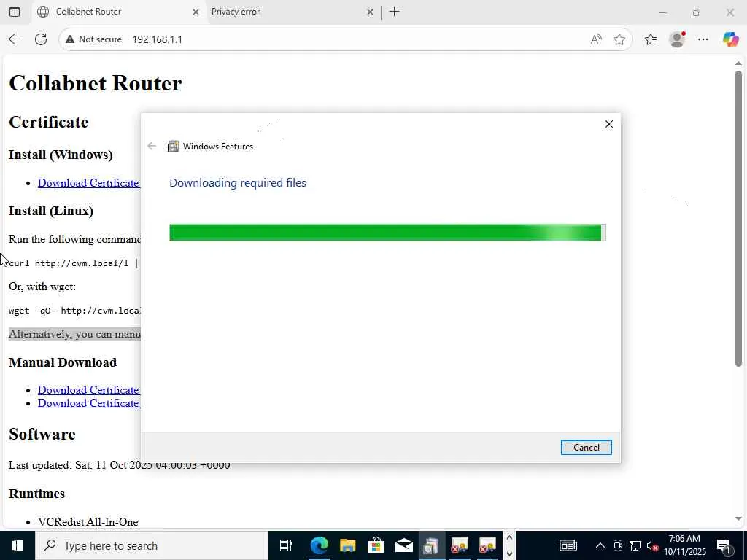Viewport: 747px width, 560px height.
Task: Show hidden system tray icons
Action: [x=600, y=545]
